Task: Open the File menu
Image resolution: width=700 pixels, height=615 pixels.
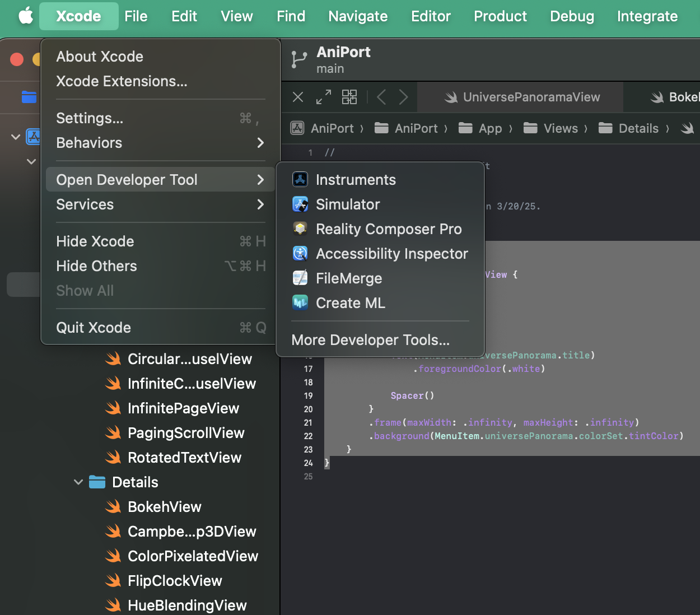Action: click(x=136, y=16)
